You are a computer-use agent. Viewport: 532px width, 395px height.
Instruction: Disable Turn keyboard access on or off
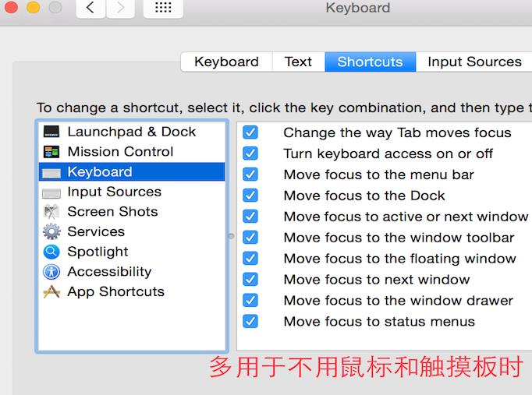pos(250,153)
